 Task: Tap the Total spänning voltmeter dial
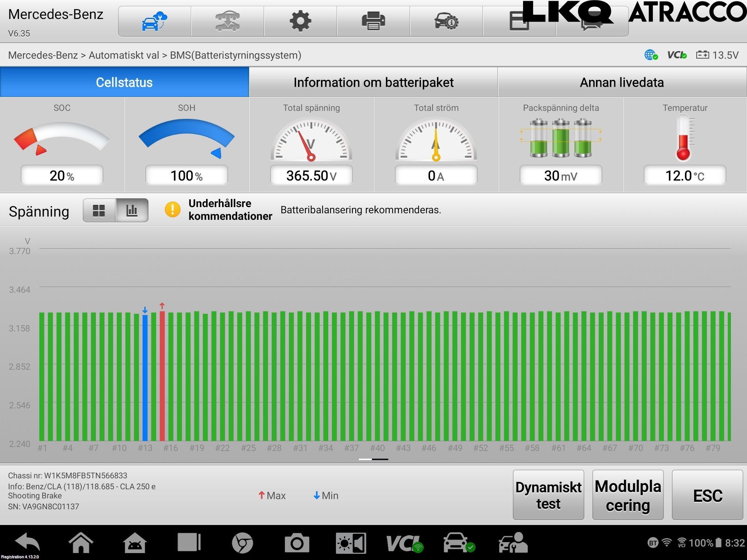311,140
